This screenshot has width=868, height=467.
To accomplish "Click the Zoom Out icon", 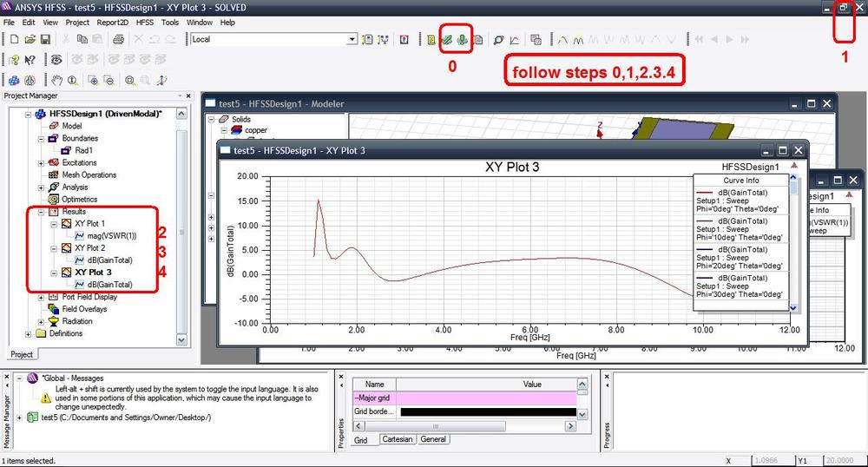I will coord(108,80).
